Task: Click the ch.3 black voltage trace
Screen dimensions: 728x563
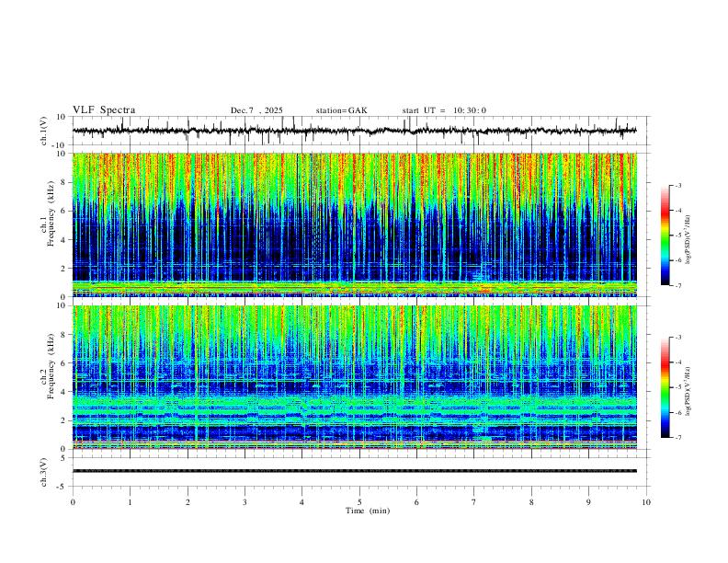Action: pos(354,471)
